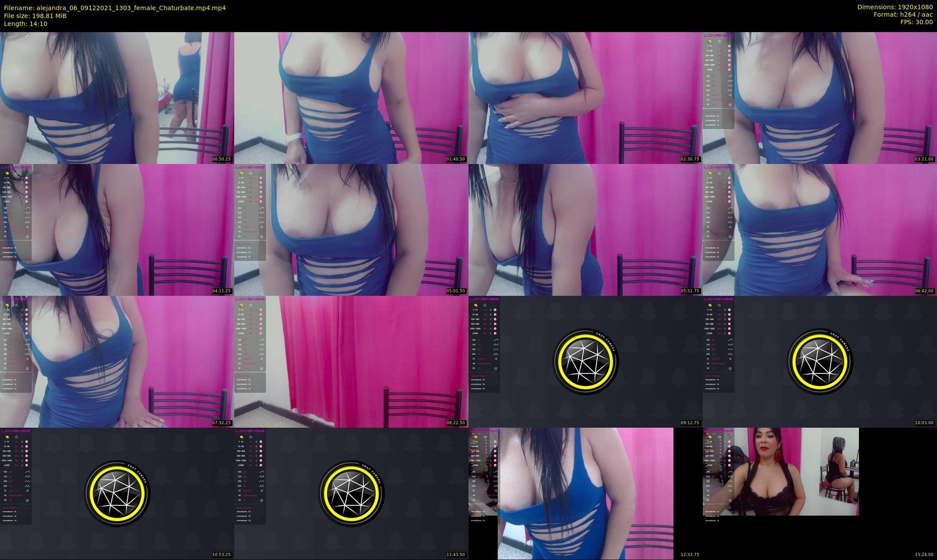Click the Length 14:10 text

click(x=25, y=24)
